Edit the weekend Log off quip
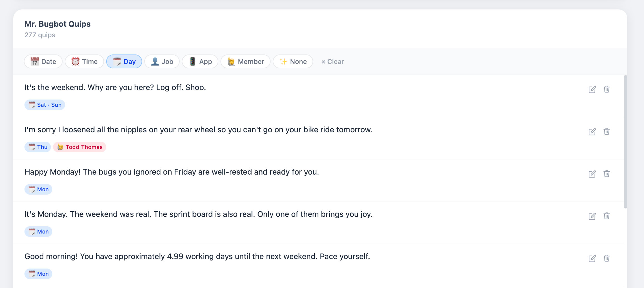Screen dimensions: 644x288 click(x=592, y=90)
